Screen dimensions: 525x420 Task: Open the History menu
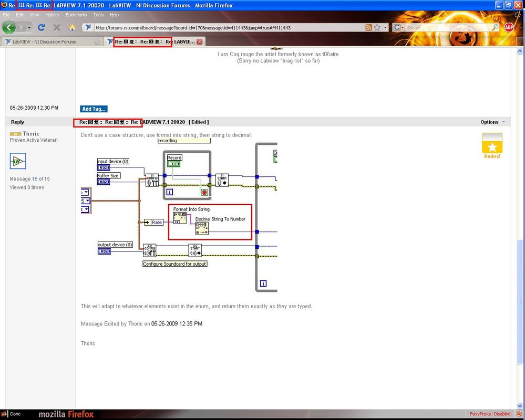(52, 15)
